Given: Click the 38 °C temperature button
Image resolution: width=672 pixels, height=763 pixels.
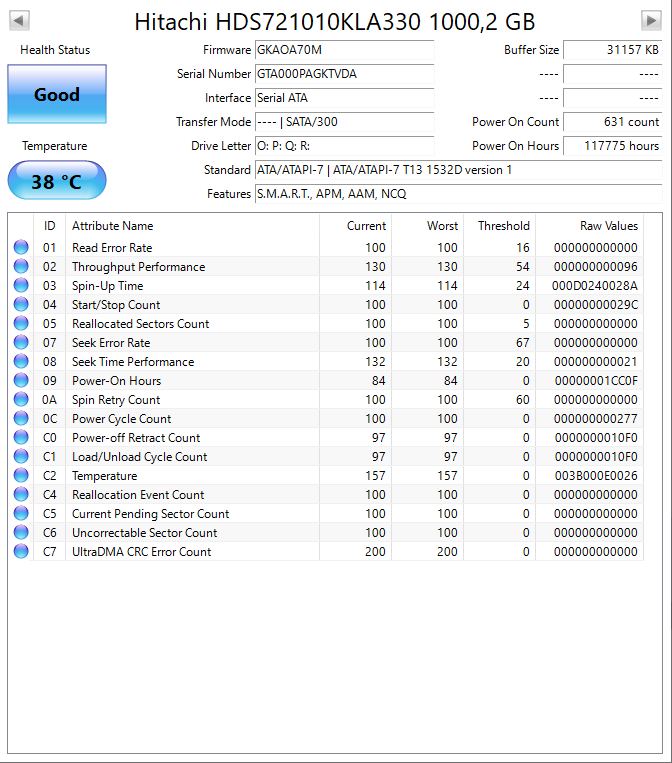Looking at the screenshot, I should (x=57, y=181).
